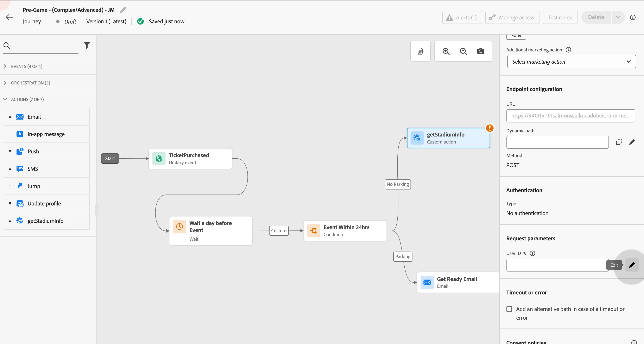Screen dimensions: 644x344
Task: Click warning badge on getStadiumInfo node
Action: click(x=490, y=128)
